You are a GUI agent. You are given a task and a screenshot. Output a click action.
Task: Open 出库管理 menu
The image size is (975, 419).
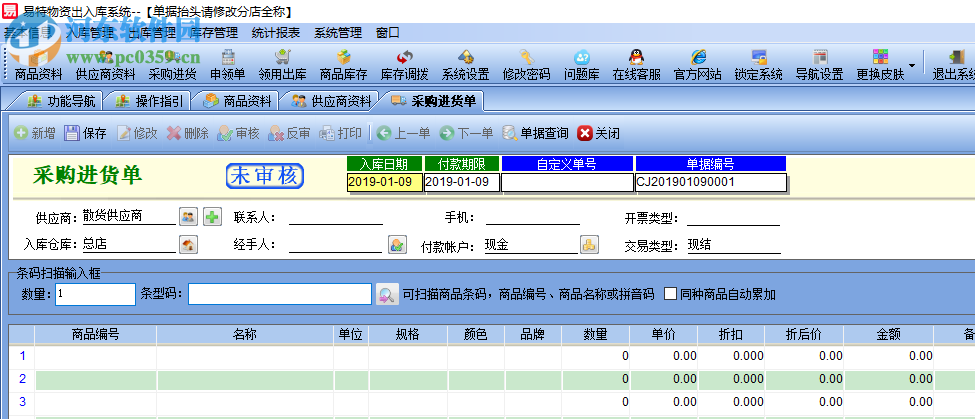click(x=152, y=33)
